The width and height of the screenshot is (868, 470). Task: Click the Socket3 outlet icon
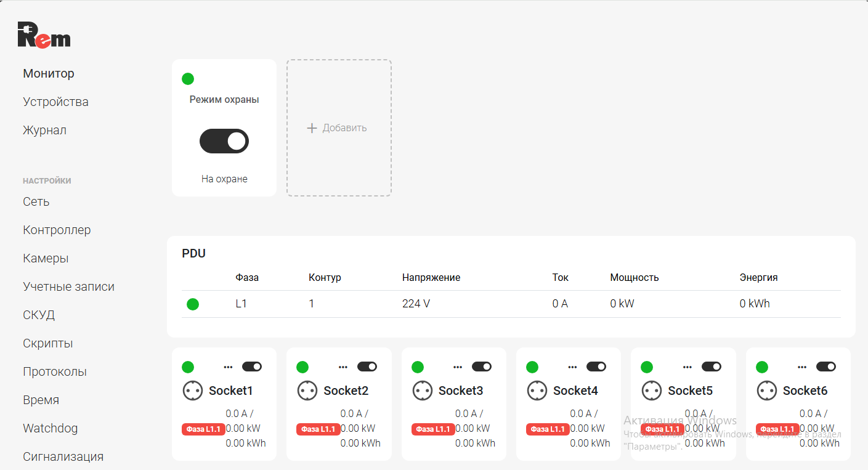[x=422, y=391]
